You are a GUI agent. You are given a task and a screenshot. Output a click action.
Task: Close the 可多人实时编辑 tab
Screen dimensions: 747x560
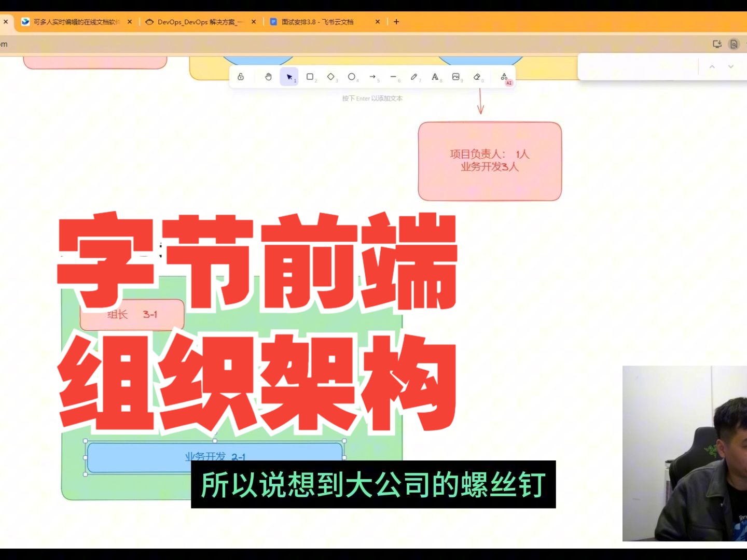tap(130, 22)
